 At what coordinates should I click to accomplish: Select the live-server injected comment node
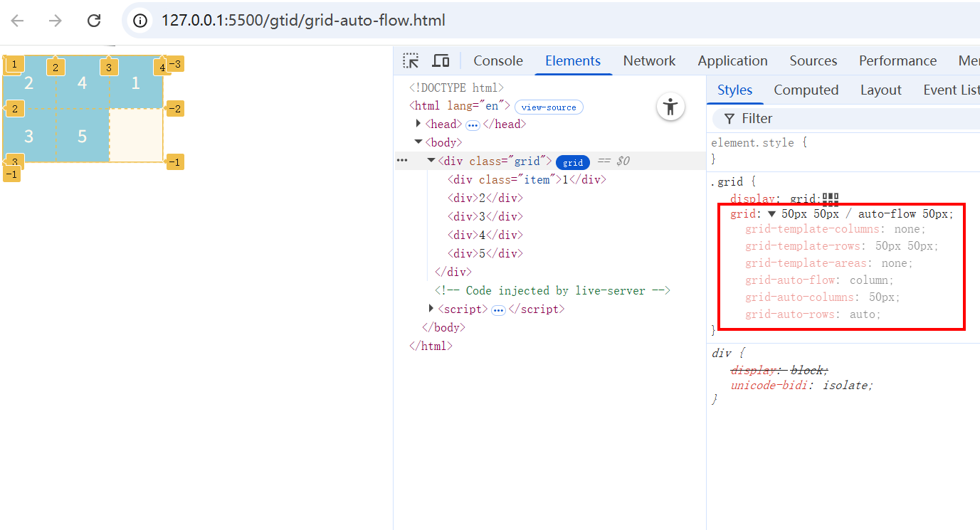[x=552, y=290]
